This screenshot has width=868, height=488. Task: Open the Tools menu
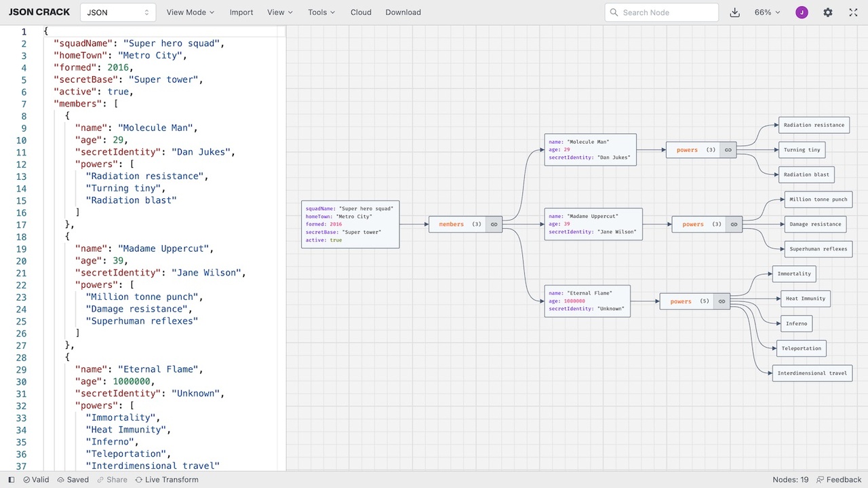(x=321, y=12)
